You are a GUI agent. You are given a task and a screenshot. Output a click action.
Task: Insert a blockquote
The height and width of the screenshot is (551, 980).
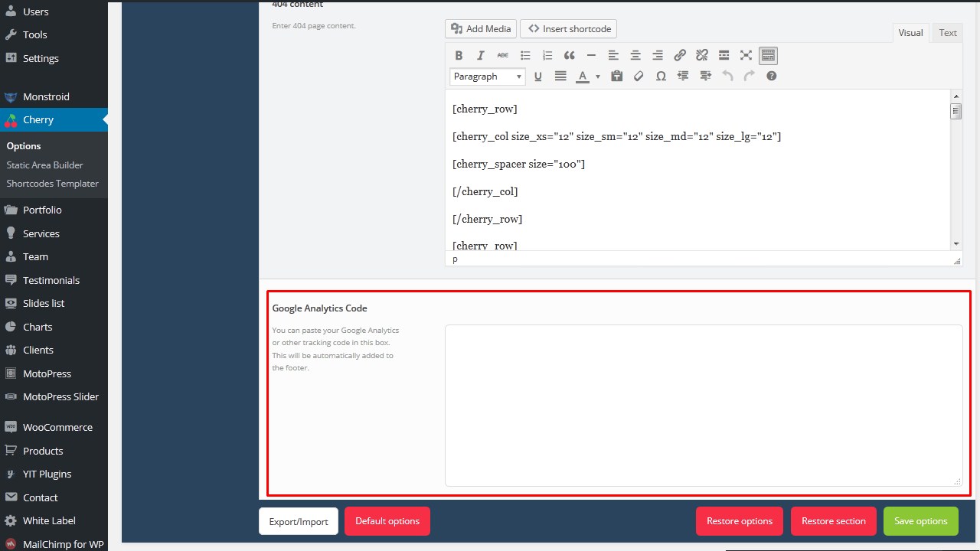(569, 55)
